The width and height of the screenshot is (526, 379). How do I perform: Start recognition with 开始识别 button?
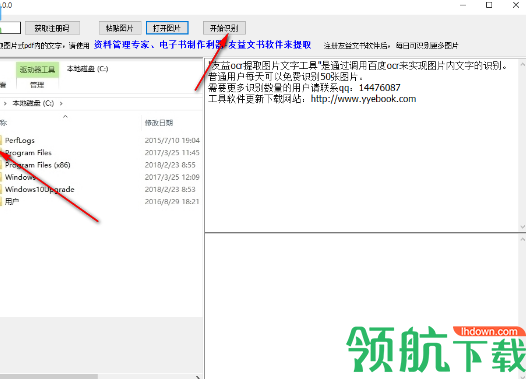pos(224,28)
